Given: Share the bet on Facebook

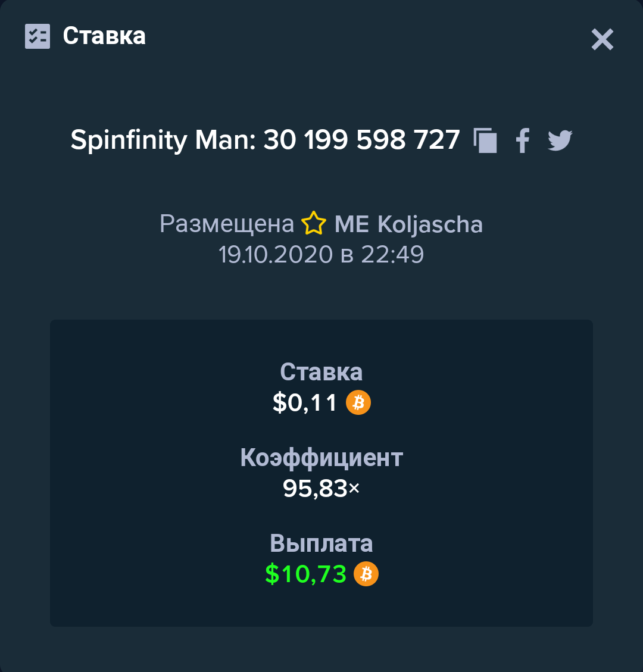Looking at the screenshot, I should [523, 140].
